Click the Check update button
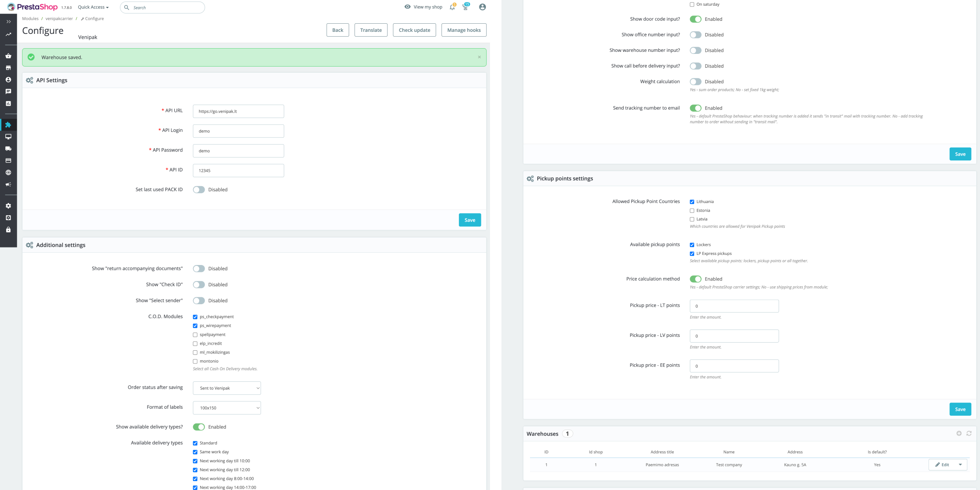Image resolution: width=980 pixels, height=490 pixels. coord(414,30)
